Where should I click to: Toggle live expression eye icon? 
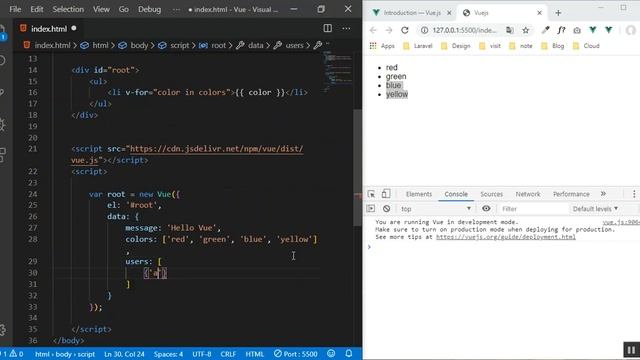(486, 209)
